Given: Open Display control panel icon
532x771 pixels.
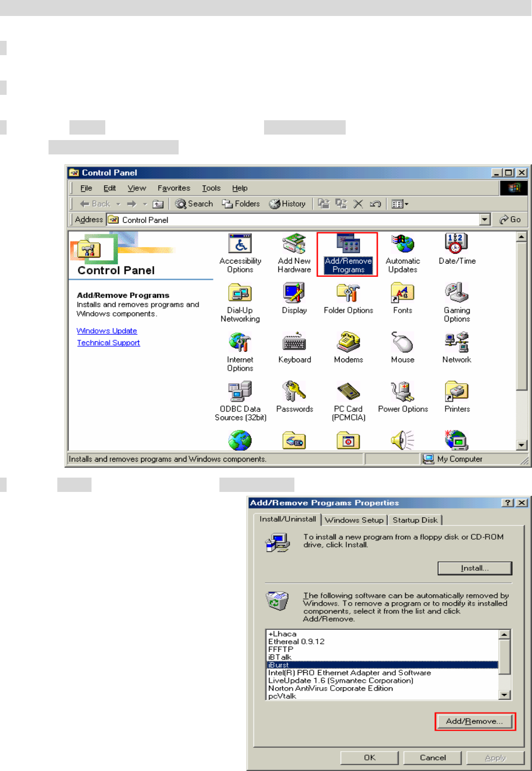Looking at the screenshot, I should (x=294, y=298).
